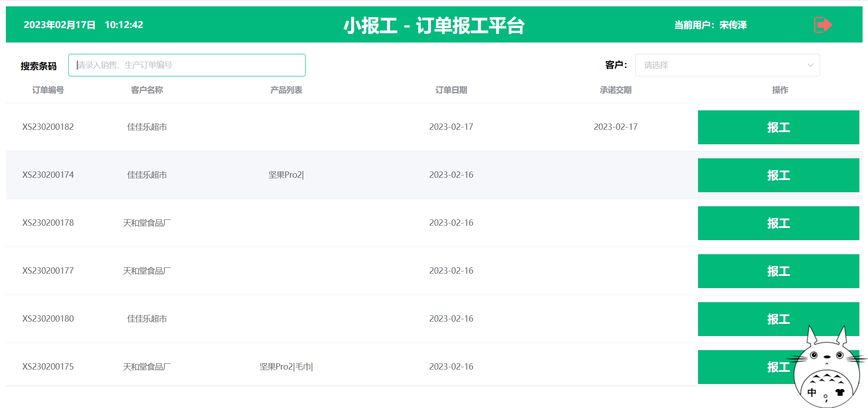Toggle the 中 Chinese input mode indicator
This screenshot has height=408, width=868.
coord(812,392)
